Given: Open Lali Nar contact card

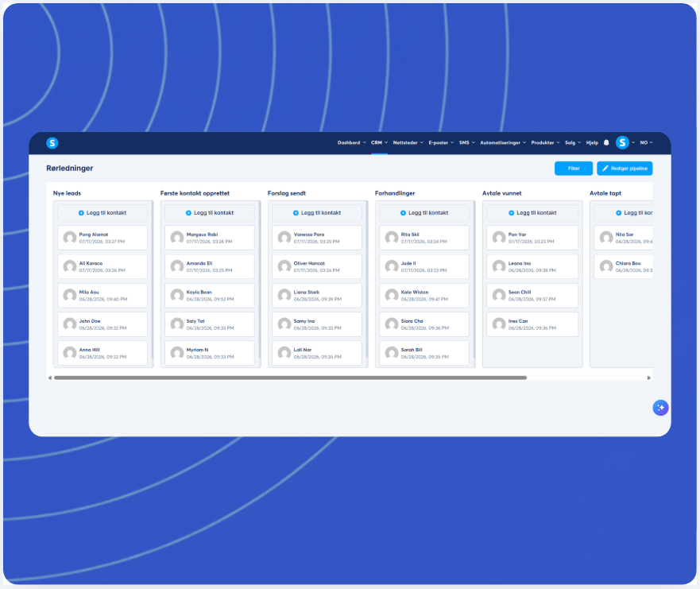Looking at the screenshot, I should (x=317, y=353).
